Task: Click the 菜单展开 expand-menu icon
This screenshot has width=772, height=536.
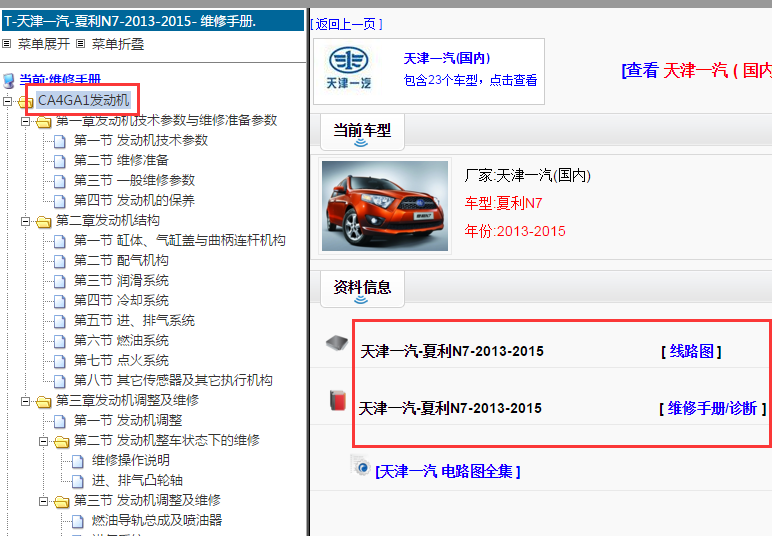Action: [x=7, y=44]
